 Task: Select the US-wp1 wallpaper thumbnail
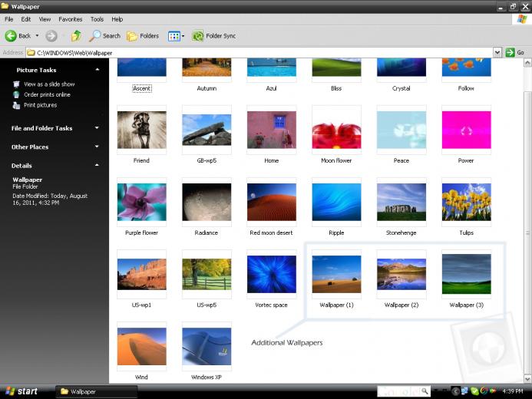[x=141, y=274]
